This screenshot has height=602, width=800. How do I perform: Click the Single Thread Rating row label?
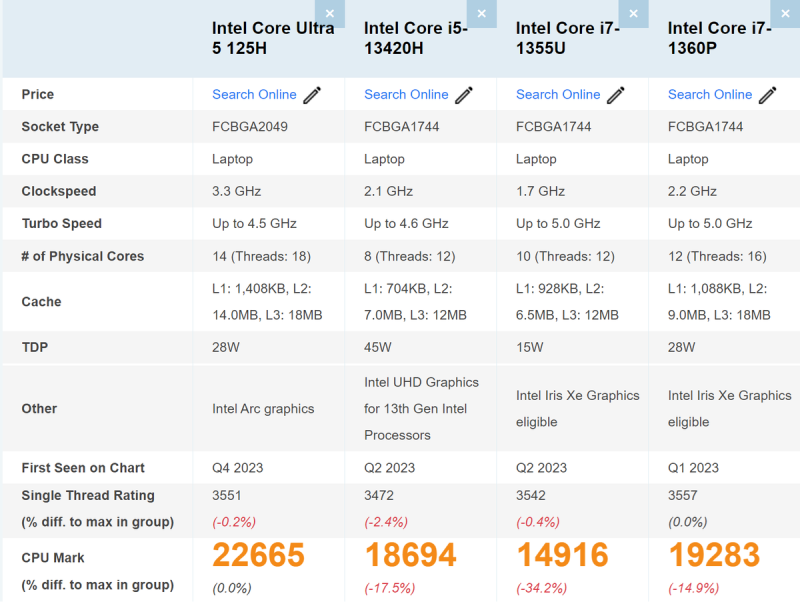pos(88,496)
